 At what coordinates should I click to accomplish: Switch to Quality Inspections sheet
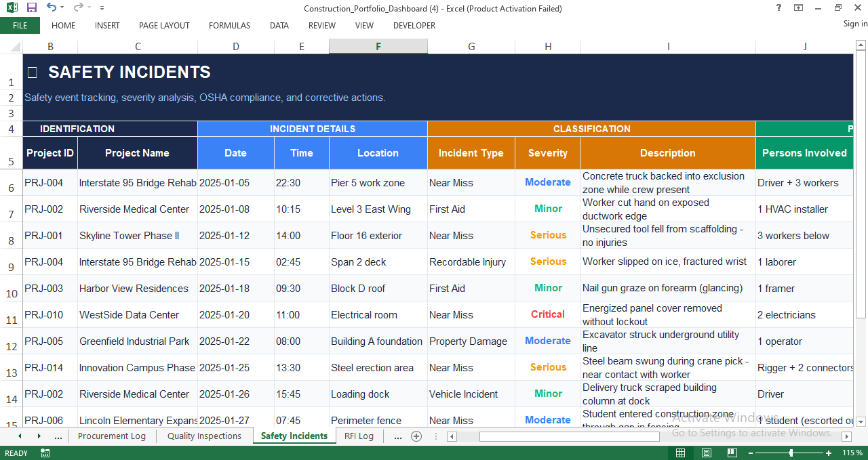204,436
